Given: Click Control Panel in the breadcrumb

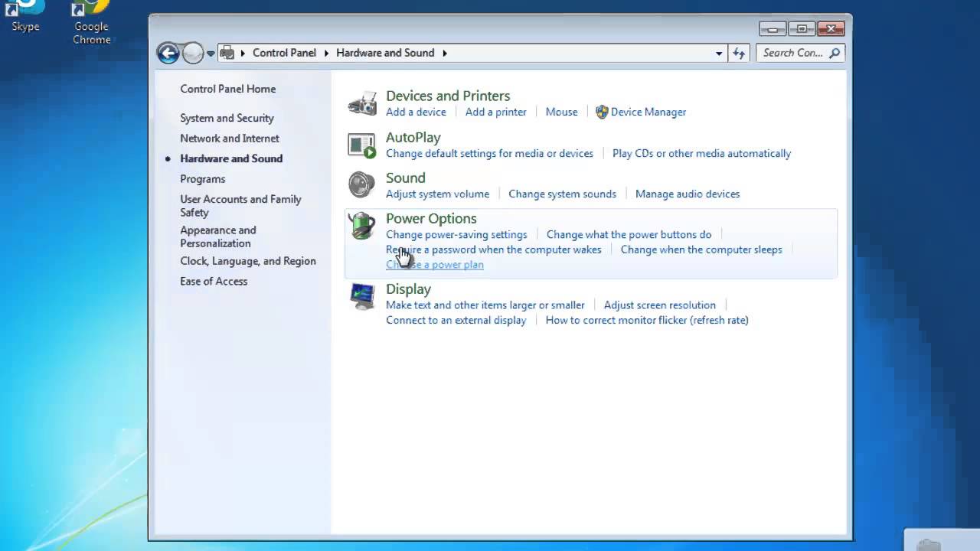Looking at the screenshot, I should point(284,53).
